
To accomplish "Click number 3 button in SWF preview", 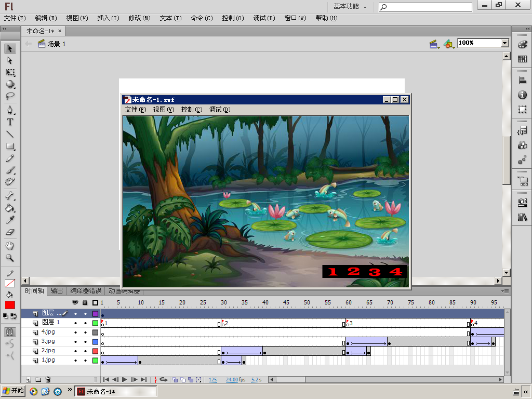I will [x=375, y=272].
